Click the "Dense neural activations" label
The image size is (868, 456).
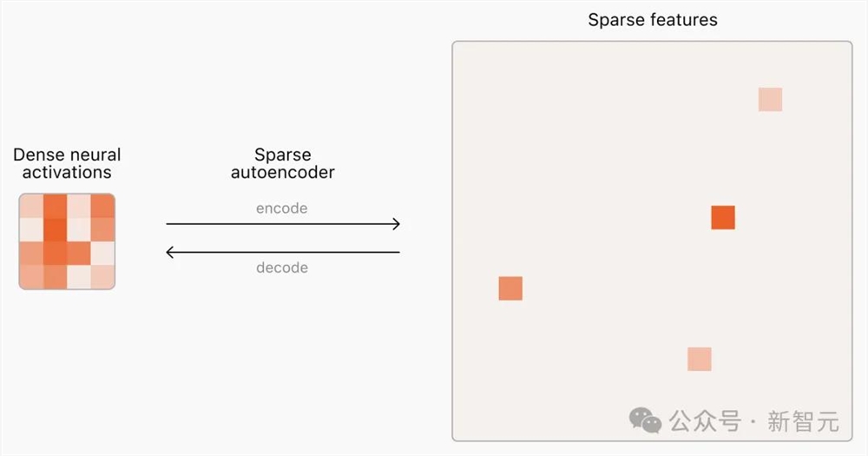[67, 163]
